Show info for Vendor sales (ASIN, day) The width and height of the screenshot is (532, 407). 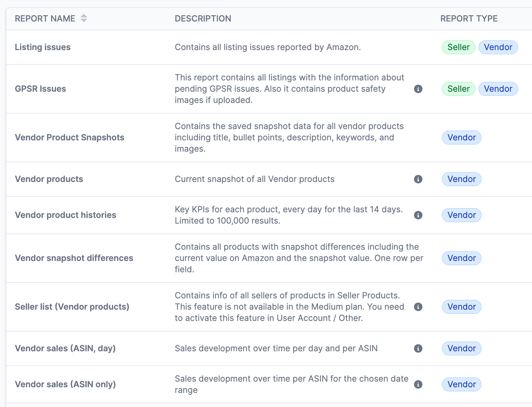[418, 348]
